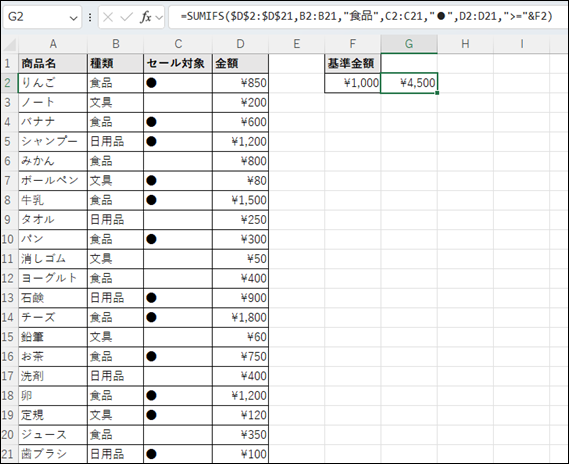Viewport: 569px width, 464px height.
Task: Click the sale mark in りんご row
Action: point(151,83)
